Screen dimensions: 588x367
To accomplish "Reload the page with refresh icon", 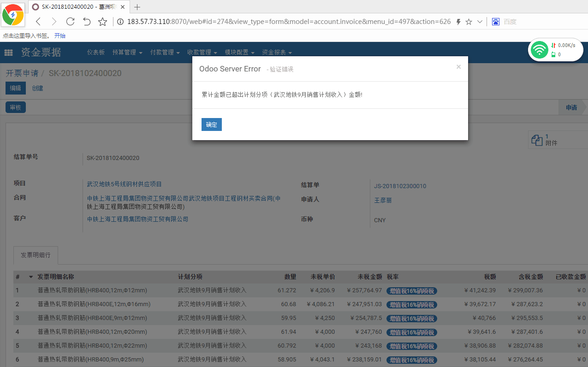I will tap(70, 22).
